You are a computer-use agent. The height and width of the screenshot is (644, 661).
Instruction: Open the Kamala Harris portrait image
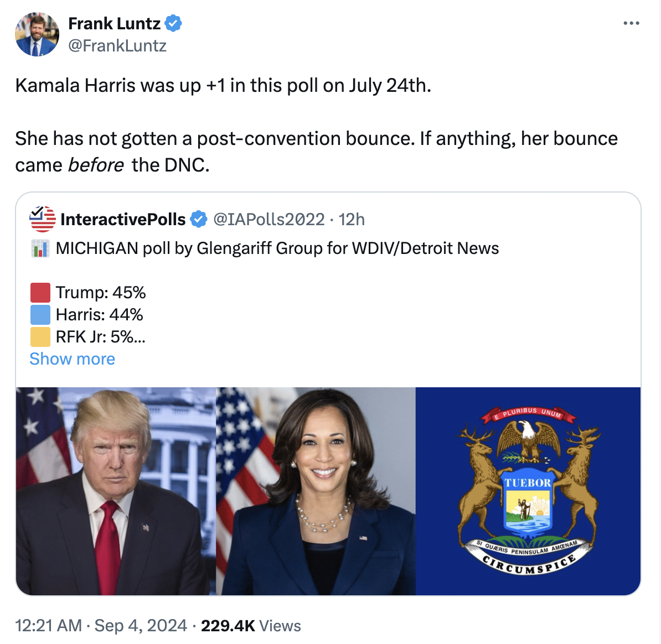pos(316,491)
